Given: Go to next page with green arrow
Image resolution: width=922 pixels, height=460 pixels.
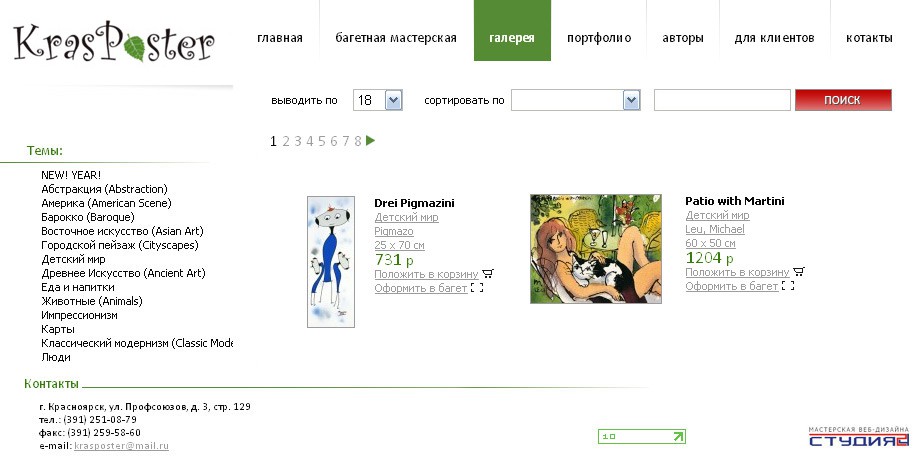Looking at the screenshot, I should click(370, 141).
